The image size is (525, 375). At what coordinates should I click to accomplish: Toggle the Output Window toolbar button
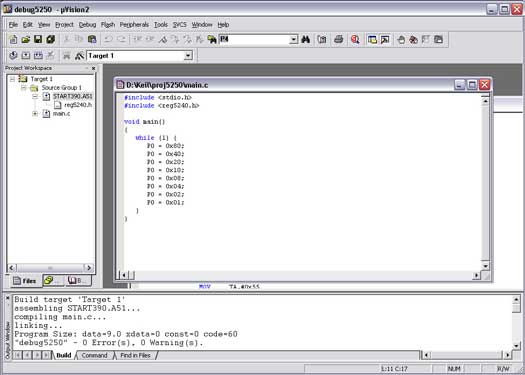[385, 40]
